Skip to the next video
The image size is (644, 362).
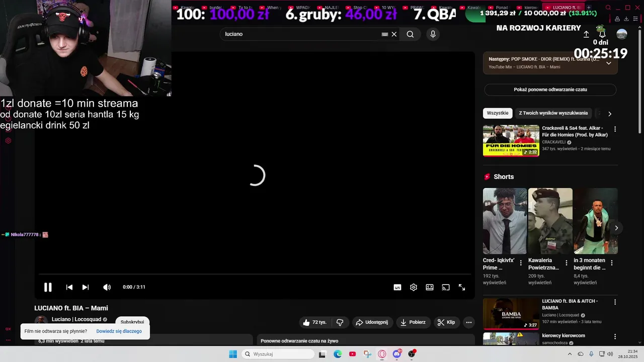[x=86, y=287]
